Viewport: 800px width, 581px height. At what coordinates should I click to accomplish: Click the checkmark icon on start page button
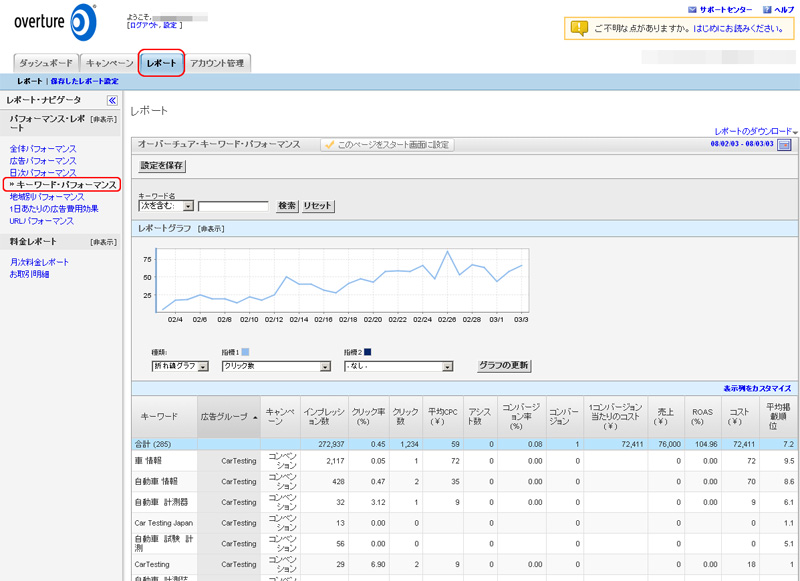pyautogui.click(x=328, y=145)
